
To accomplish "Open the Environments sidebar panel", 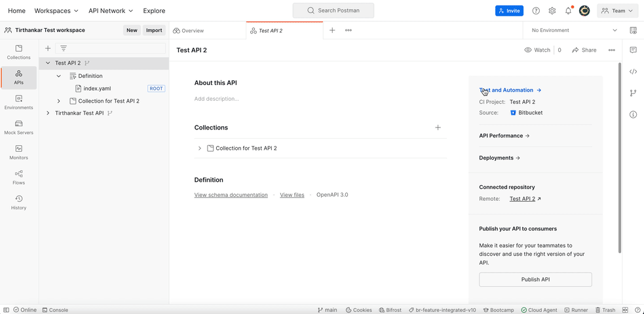I will pyautogui.click(x=19, y=103).
